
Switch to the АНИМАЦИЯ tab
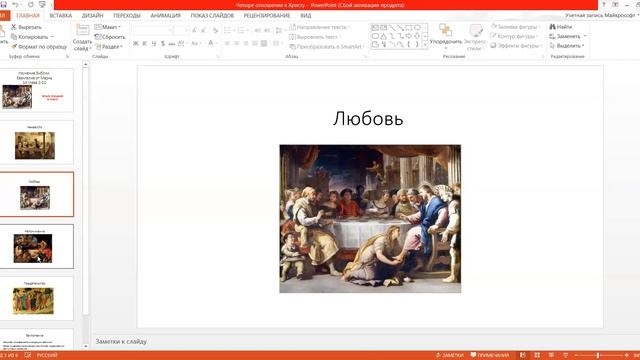(165, 16)
